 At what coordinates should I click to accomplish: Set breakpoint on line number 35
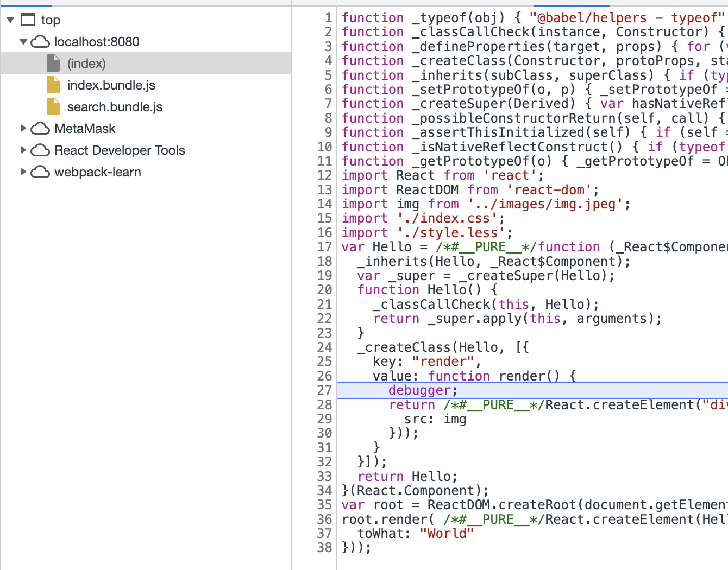(x=324, y=505)
